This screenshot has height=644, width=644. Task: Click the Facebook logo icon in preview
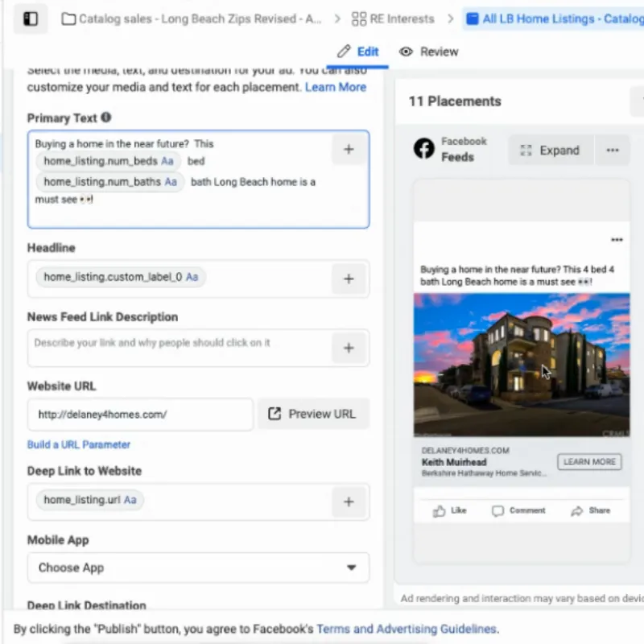click(x=424, y=148)
